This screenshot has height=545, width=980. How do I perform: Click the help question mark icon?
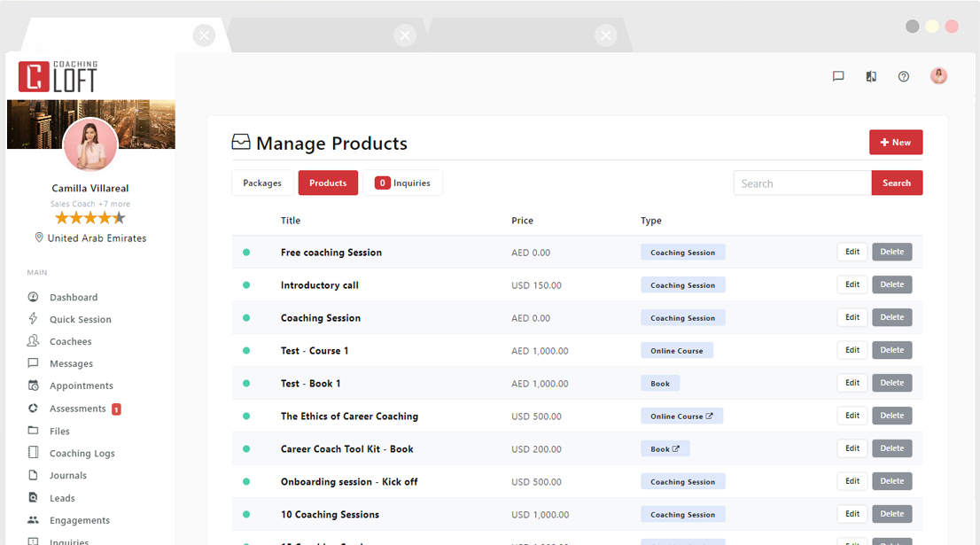click(904, 76)
